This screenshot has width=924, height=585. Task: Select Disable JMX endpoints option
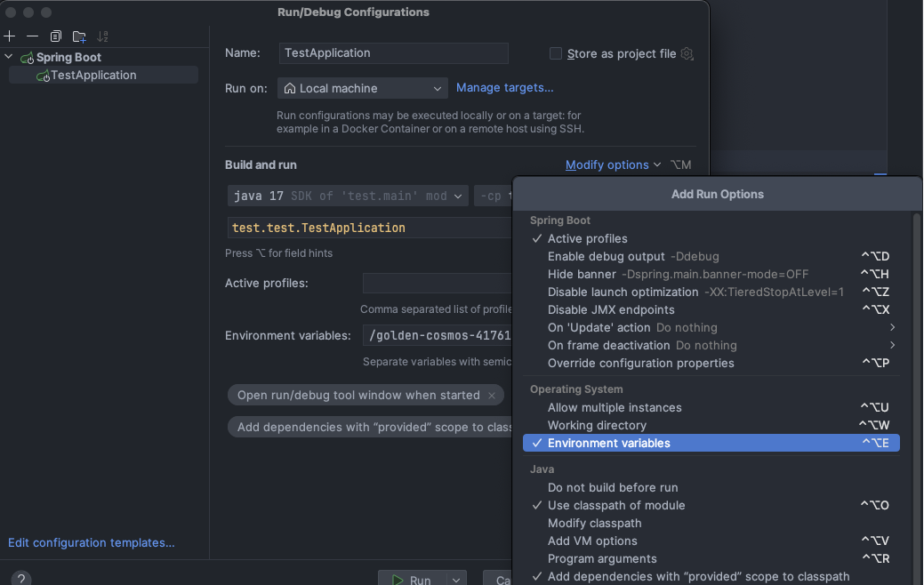click(711, 310)
